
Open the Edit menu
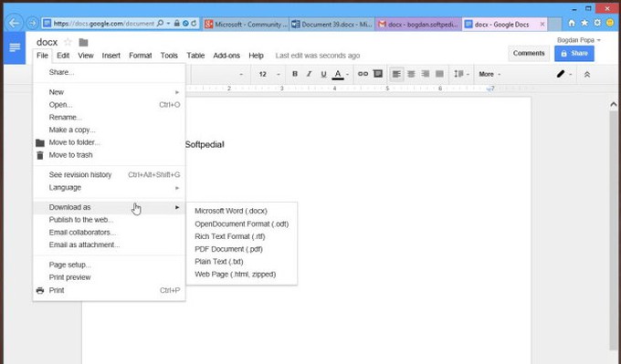63,56
